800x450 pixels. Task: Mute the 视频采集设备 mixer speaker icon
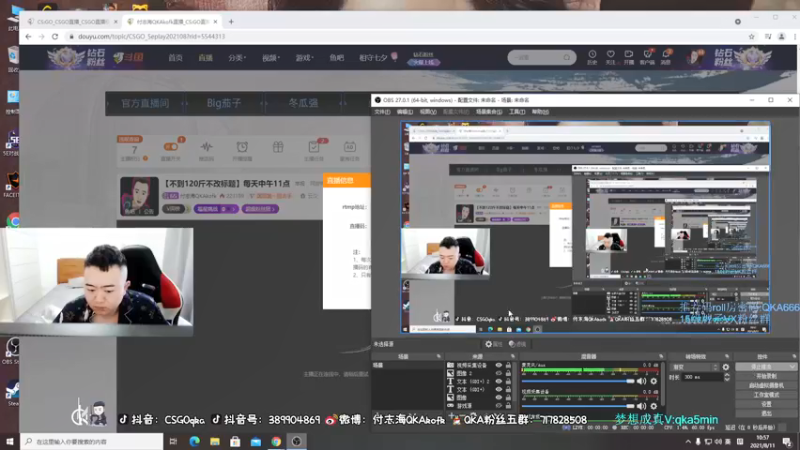641,406
